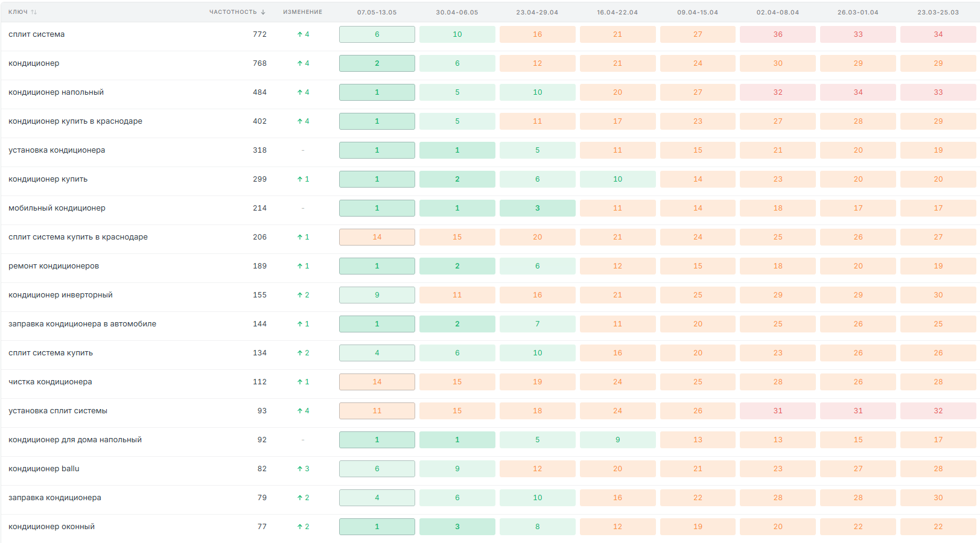This screenshot has width=980, height=543.
Task: Click position 14 cell for чистка кондиционера
Action: pyautogui.click(x=377, y=382)
